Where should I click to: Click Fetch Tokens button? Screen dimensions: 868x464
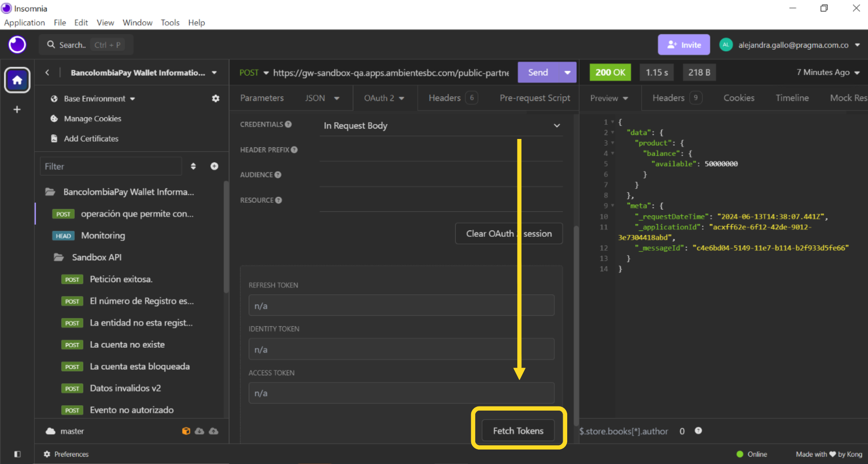518,431
